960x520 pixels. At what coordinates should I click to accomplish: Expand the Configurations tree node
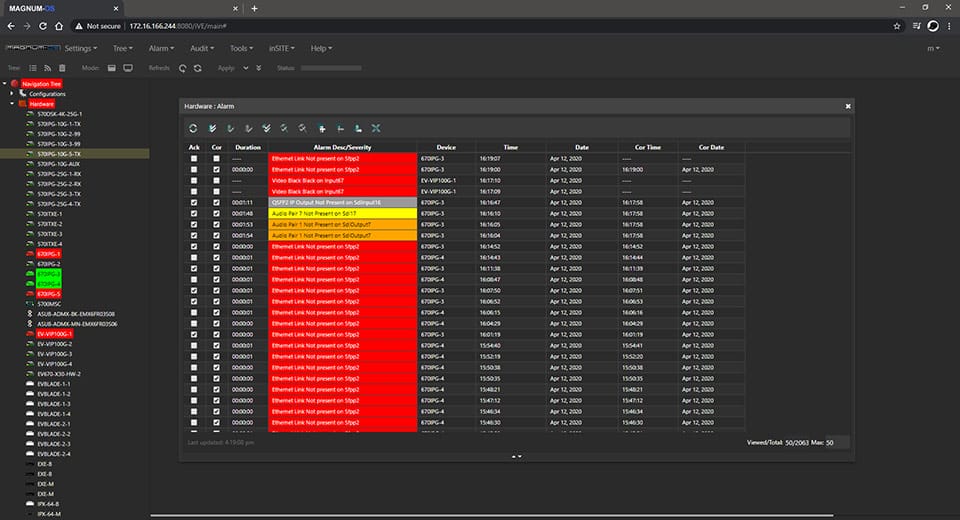click(x=12, y=94)
